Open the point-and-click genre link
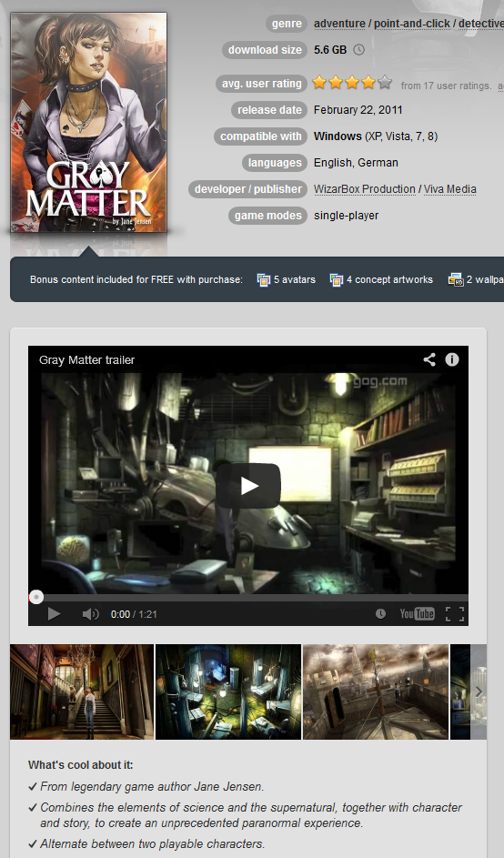The height and width of the screenshot is (858, 504). (412, 24)
